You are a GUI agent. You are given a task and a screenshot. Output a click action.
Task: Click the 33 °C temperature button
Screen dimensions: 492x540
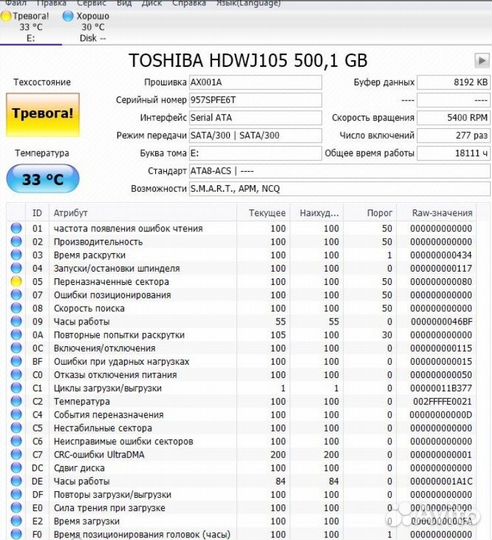tap(43, 179)
